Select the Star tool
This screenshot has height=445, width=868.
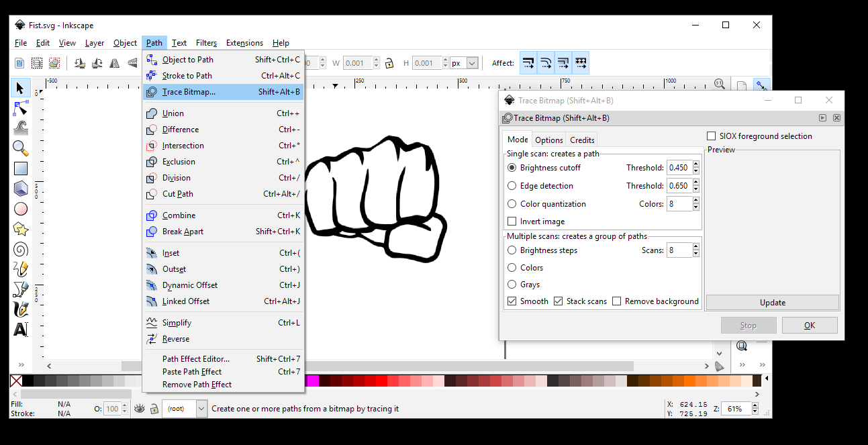(x=20, y=229)
